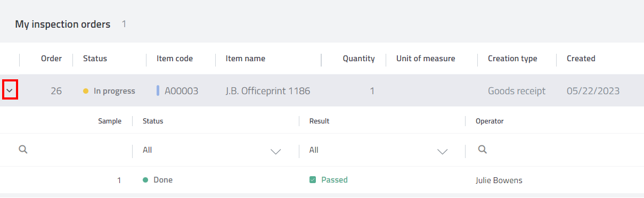Viewport: 644px width, 198px height.
Task: Click the Unit of measure column header
Action: point(426,59)
